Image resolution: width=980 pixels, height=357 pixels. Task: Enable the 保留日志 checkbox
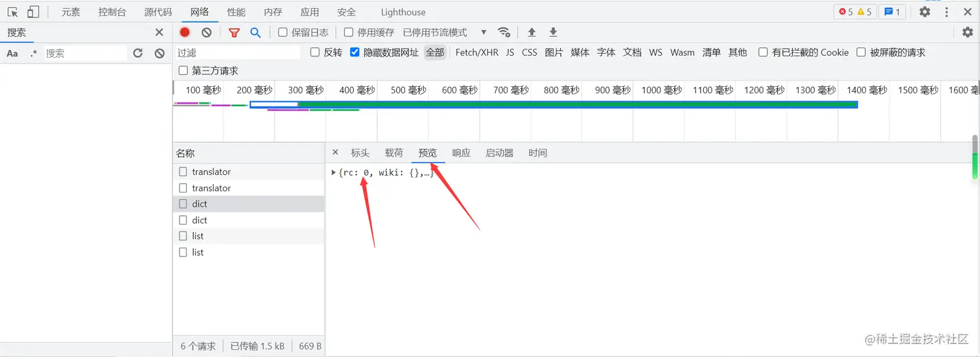(x=283, y=32)
